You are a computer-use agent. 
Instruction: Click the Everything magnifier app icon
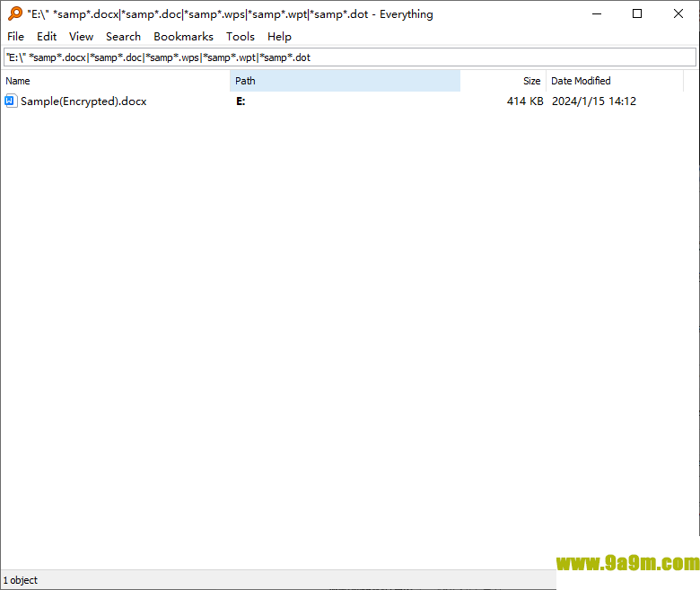coord(15,13)
